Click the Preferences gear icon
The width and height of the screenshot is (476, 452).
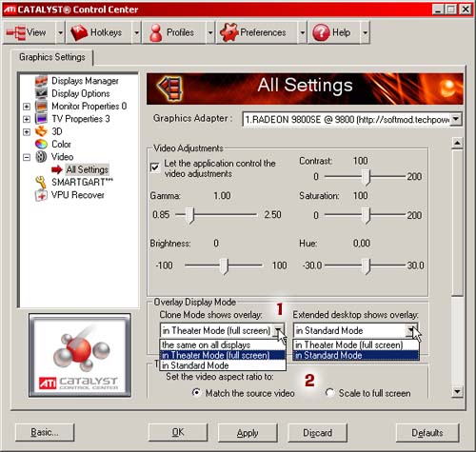click(x=228, y=32)
